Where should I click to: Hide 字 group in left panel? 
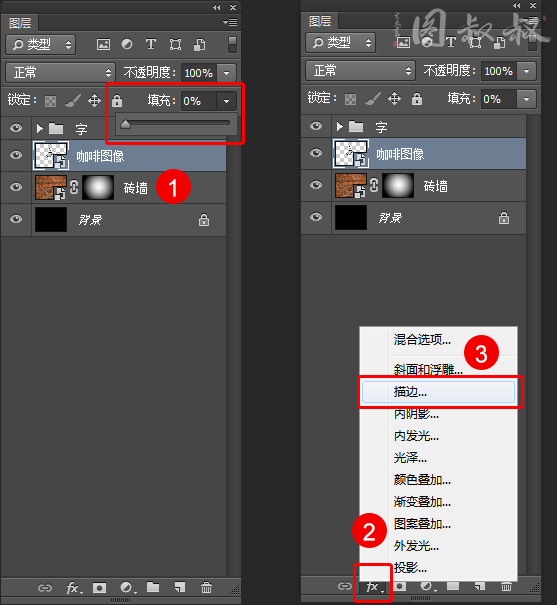click(16, 128)
